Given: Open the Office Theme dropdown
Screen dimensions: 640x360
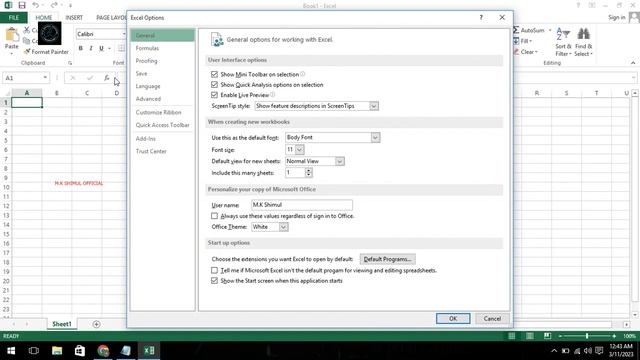Looking at the screenshot, I should tap(283, 227).
